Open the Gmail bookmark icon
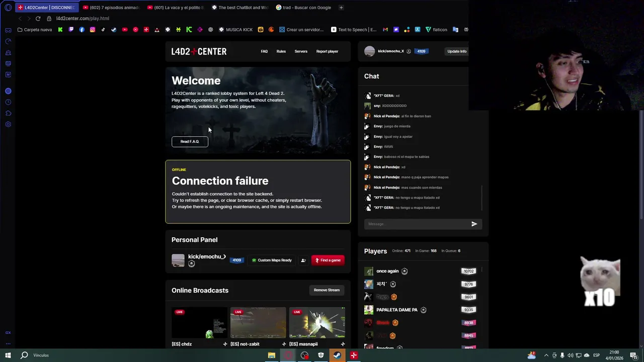This screenshot has height=362, width=644. (x=385, y=30)
